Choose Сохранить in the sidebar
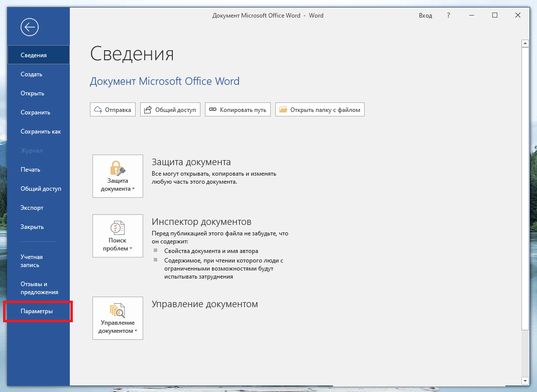This screenshot has height=392, width=537. point(38,112)
